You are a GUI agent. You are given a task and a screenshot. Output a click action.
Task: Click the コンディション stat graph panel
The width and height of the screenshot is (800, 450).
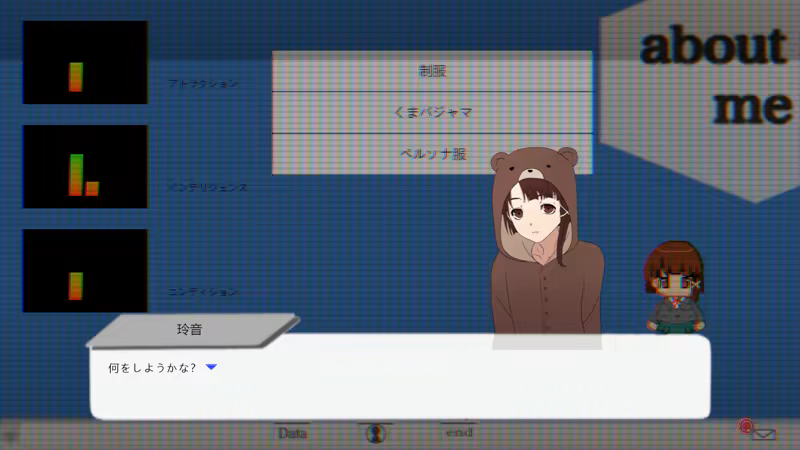pos(85,270)
